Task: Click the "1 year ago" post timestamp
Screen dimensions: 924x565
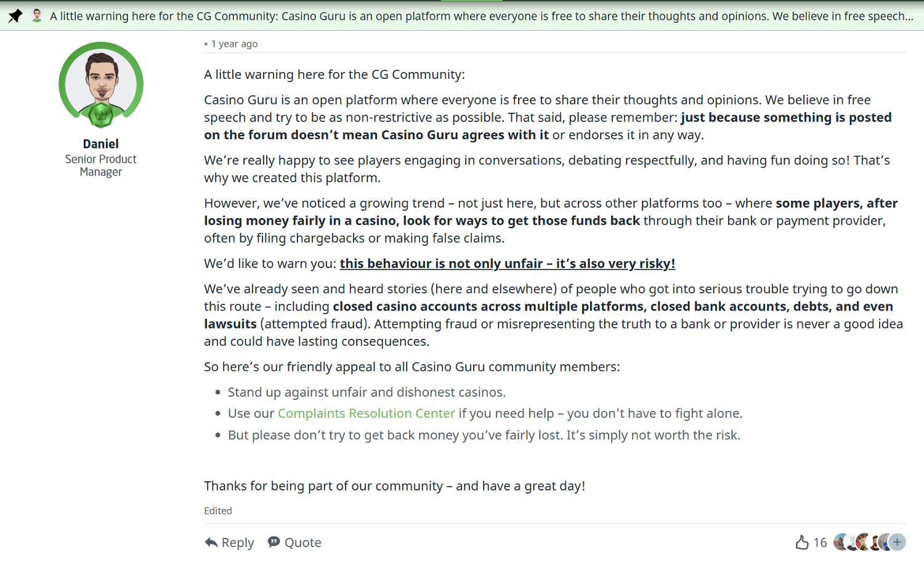Action: 234,44
